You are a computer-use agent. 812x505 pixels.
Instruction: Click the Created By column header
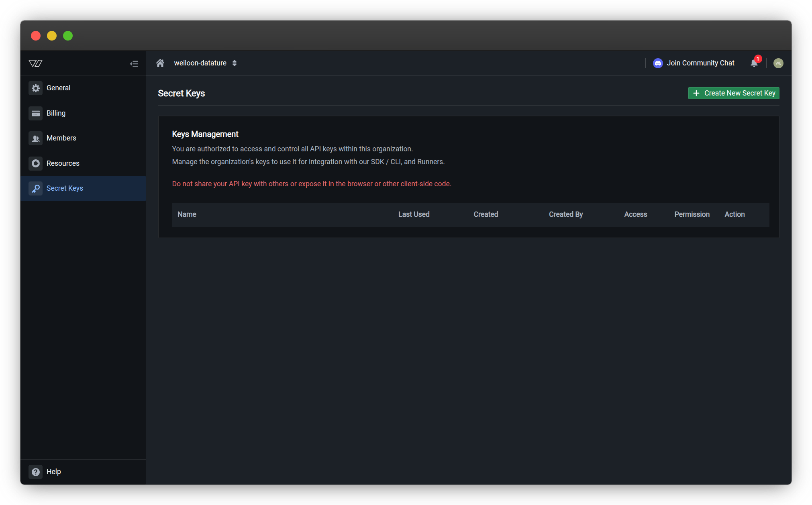565,214
